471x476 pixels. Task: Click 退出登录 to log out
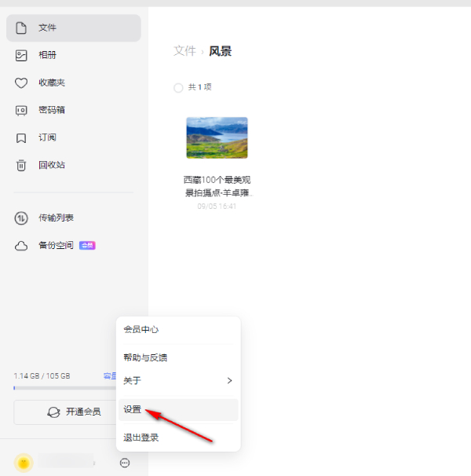[x=141, y=438]
